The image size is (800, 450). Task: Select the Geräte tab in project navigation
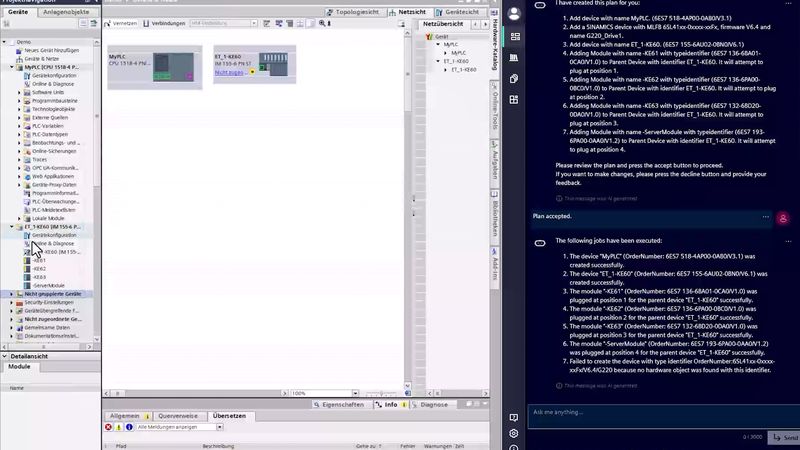click(x=18, y=12)
